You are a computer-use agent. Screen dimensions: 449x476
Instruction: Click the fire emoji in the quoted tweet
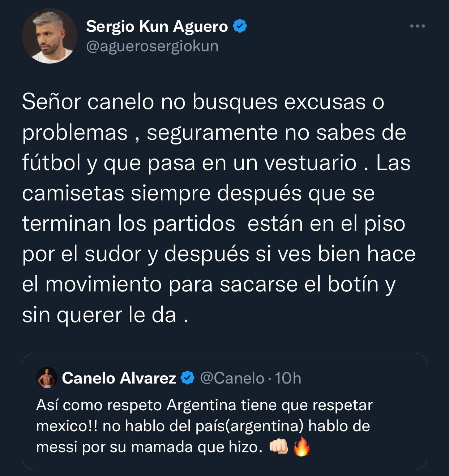click(301, 447)
